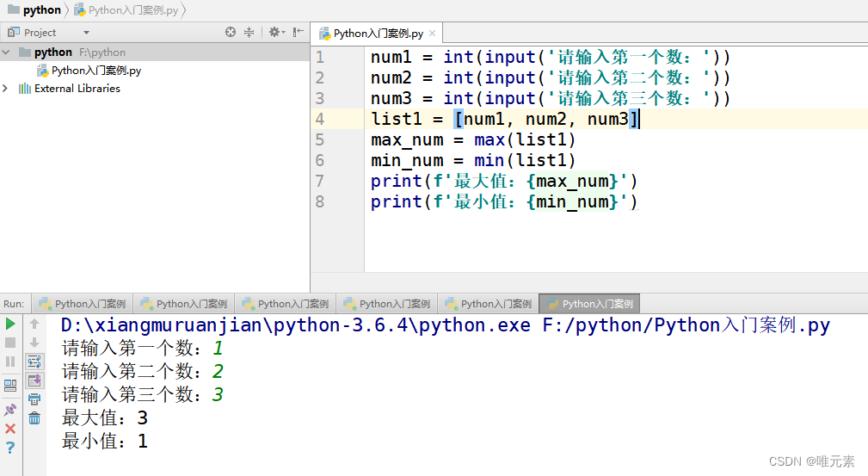Expand the External Libraries tree node
This screenshot has width=868, height=476.
click(7, 89)
